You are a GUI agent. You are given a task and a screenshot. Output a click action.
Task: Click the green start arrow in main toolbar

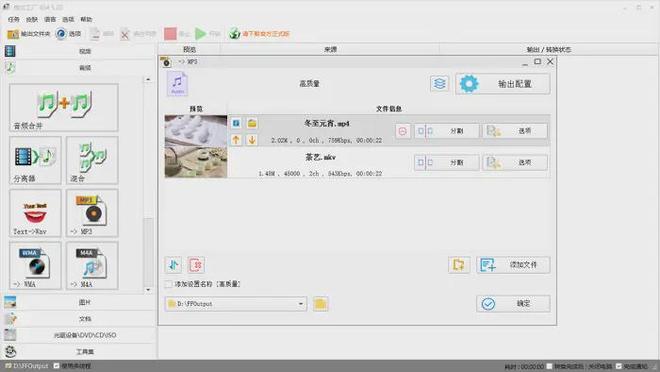(x=200, y=34)
